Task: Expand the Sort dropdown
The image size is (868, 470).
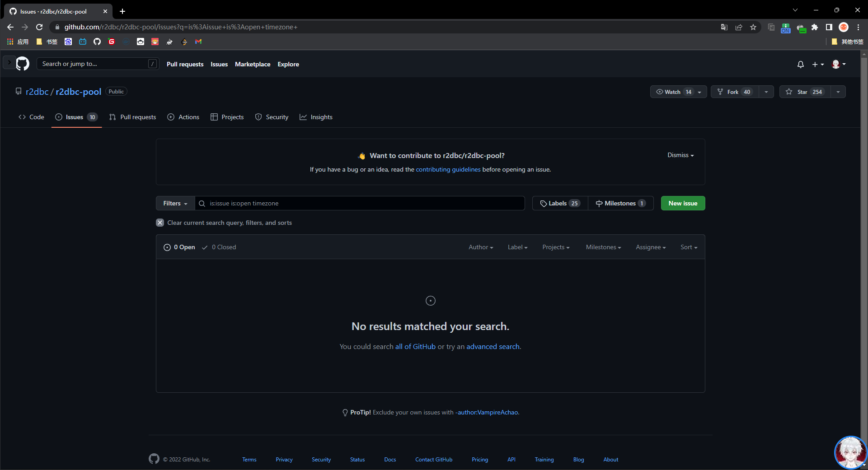Action: click(689, 247)
